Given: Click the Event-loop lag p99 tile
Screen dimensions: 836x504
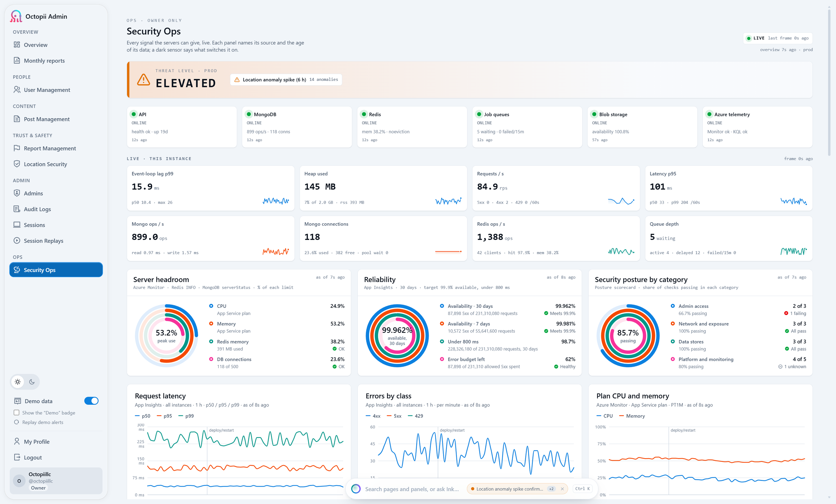Looking at the screenshot, I should point(210,188).
